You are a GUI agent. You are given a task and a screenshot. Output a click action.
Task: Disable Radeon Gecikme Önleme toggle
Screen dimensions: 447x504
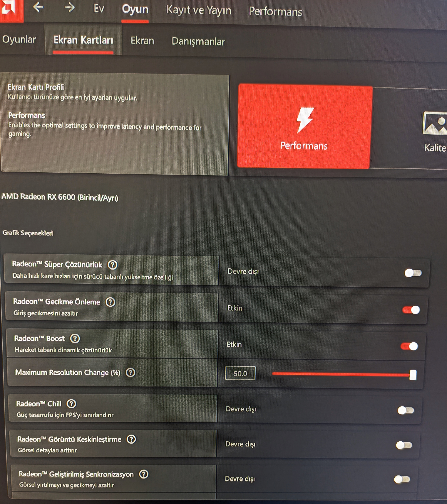[x=411, y=310]
